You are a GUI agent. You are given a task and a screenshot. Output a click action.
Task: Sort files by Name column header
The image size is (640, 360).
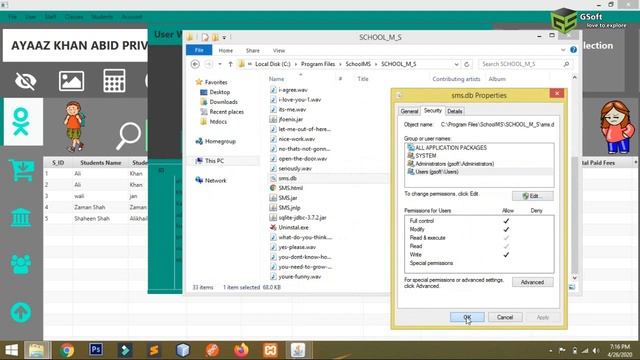point(276,79)
